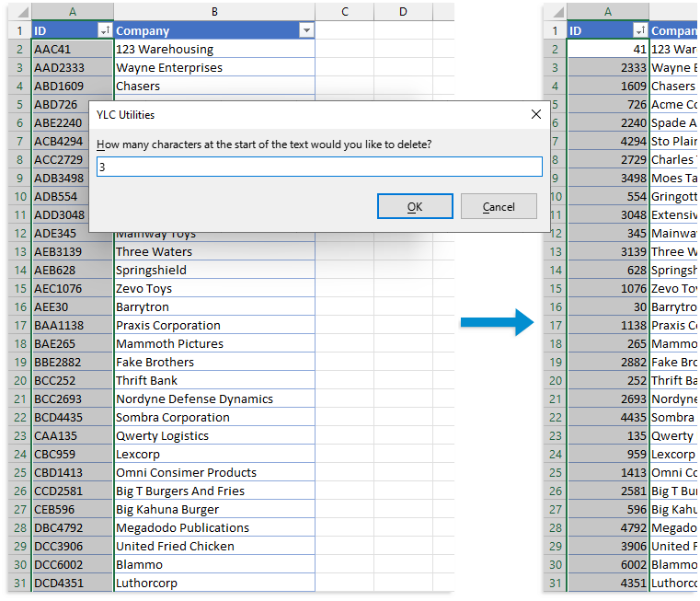Select column D header
Screen dimensions: 700x601
pos(403,12)
